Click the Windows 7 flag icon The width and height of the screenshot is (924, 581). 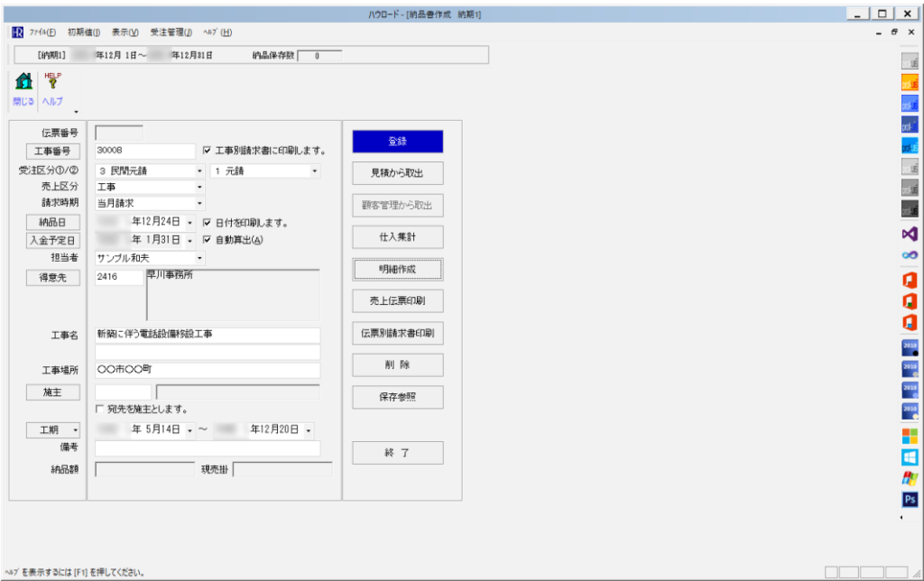coord(910,477)
